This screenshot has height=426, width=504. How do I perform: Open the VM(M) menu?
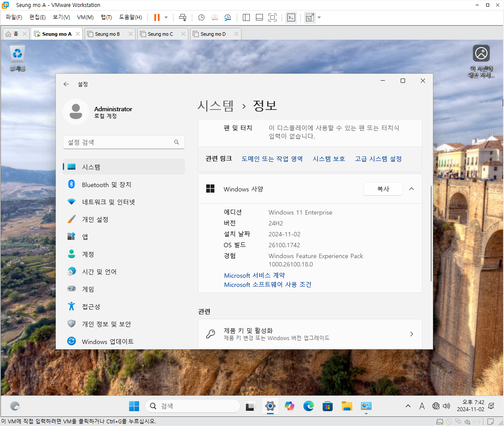coord(85,17)
